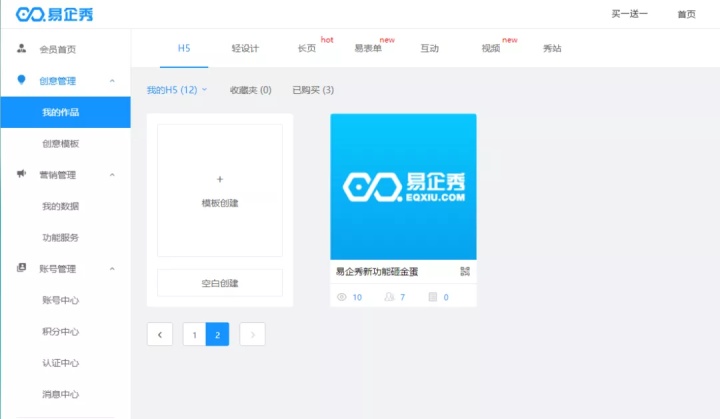Click the 账号管理 ID card icon
The image size is (720, 419).
point(21,267)
